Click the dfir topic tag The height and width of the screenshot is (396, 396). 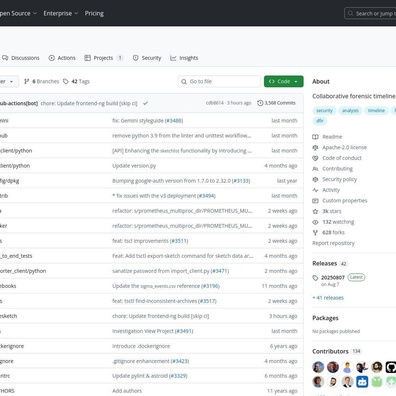[x=320, y=121]
